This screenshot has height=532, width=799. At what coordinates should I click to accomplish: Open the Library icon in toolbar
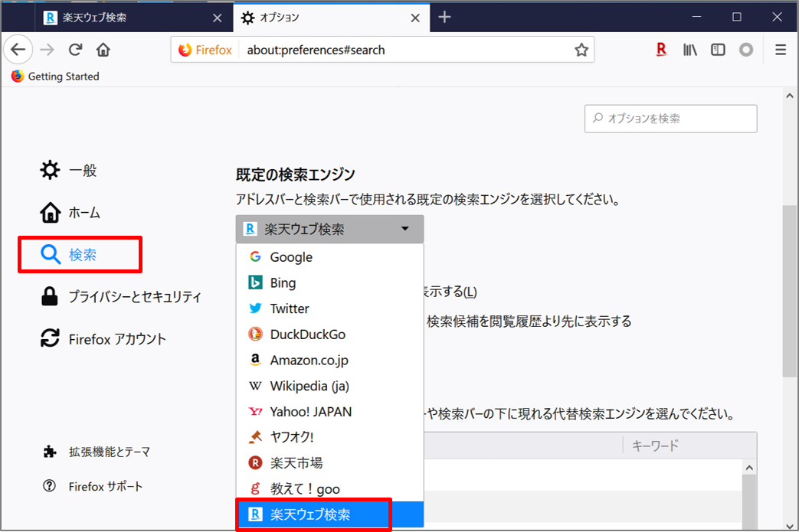point(690,50)
